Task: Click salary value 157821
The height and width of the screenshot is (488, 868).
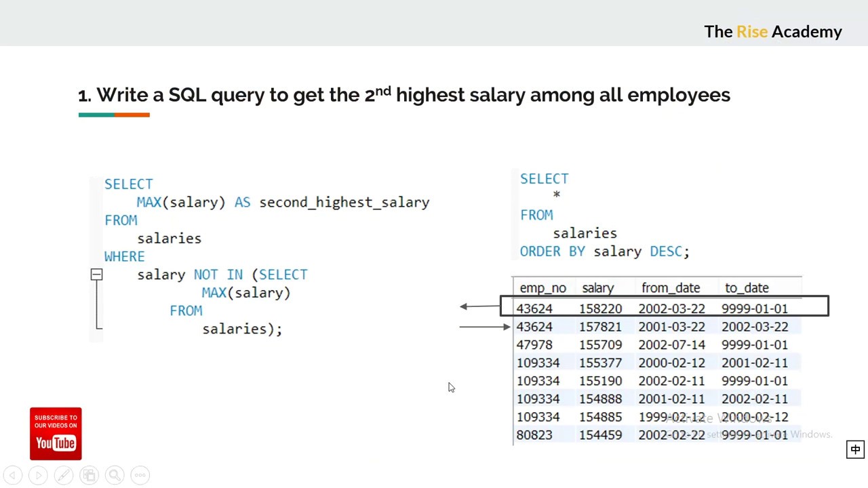Action: click(x=600, y=327)
